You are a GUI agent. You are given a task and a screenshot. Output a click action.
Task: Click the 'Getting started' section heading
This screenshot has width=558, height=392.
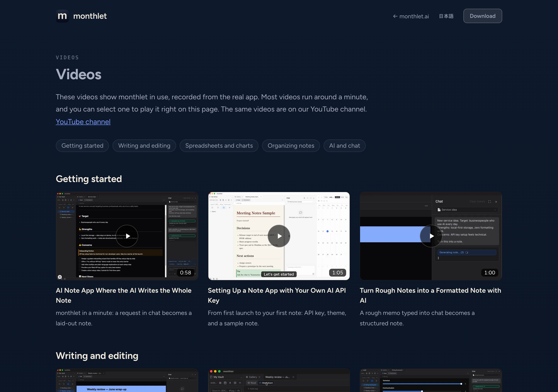coord(89,179)
